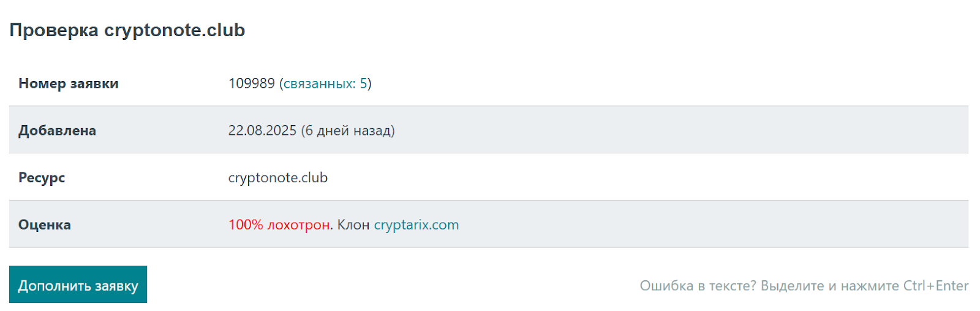Open the "связанных: 5" related requests link
Screen dimensions: 980x311
(x=325, y=83)
